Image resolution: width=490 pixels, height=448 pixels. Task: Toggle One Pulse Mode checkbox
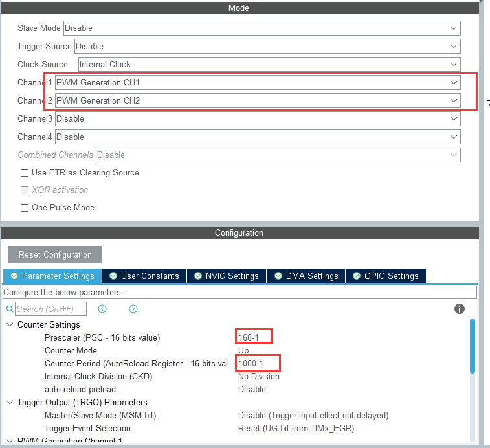pos(25,208)
